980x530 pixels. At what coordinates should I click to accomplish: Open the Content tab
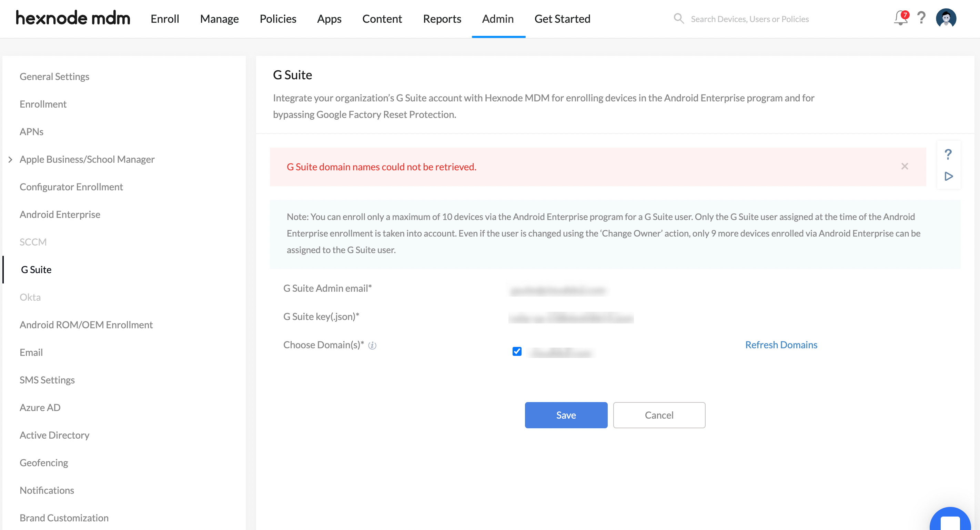tap(382, 19)
